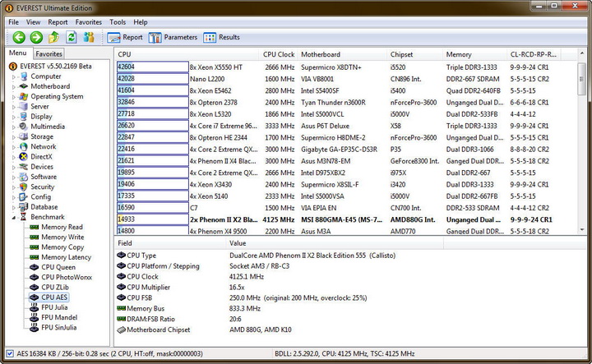Expand the Storage tree node arrow

pyautogui.click(x=14, y=137)
